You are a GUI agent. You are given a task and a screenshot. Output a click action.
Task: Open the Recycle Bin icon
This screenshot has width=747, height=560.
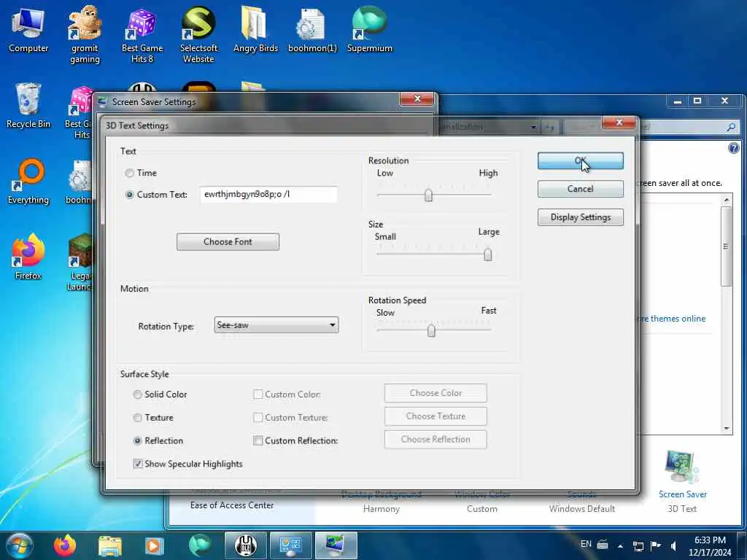coord(28,106)
